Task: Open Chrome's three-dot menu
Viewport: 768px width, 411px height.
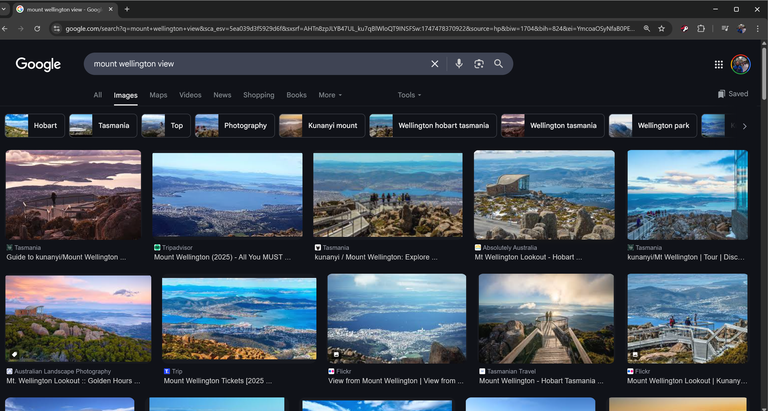Action: click(757, 29)
